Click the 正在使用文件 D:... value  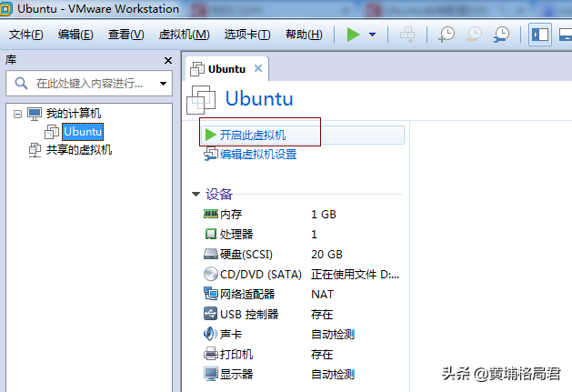355,275
